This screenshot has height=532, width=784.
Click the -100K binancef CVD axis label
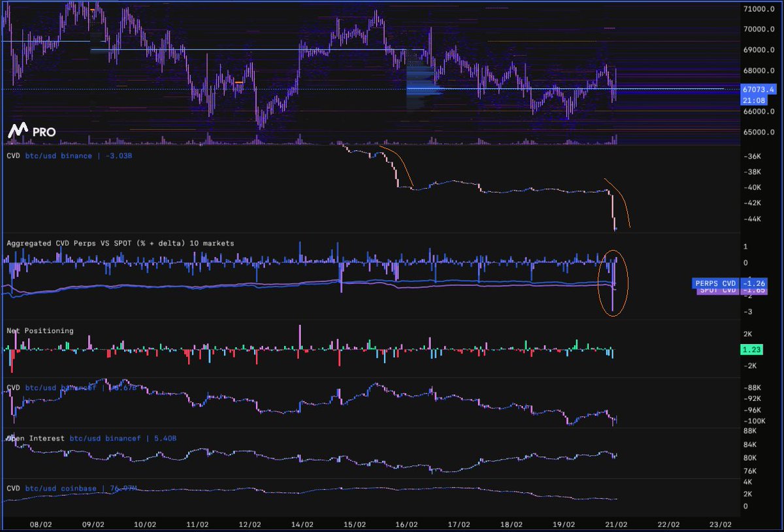point(754,421)
